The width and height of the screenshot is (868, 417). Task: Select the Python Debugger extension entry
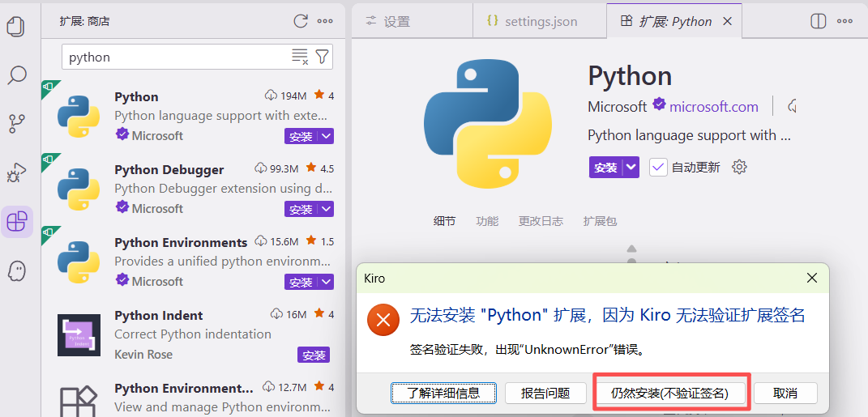point(193,189)
